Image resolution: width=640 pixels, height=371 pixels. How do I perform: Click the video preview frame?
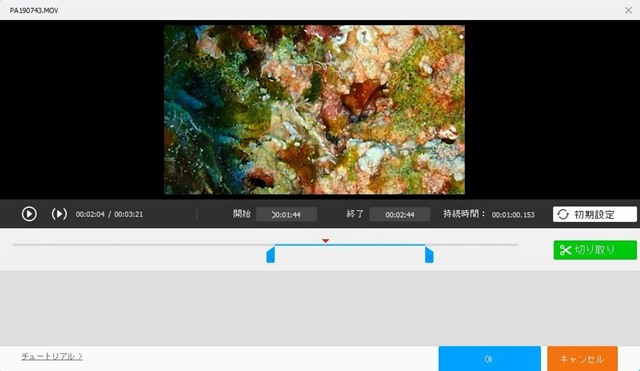click(x=314, y=109)
